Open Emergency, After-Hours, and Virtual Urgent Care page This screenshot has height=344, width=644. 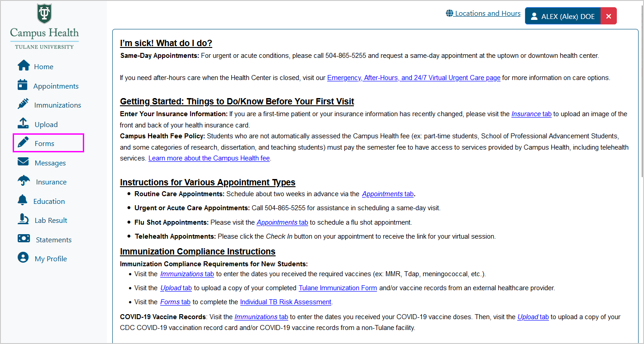click(414, 77)
